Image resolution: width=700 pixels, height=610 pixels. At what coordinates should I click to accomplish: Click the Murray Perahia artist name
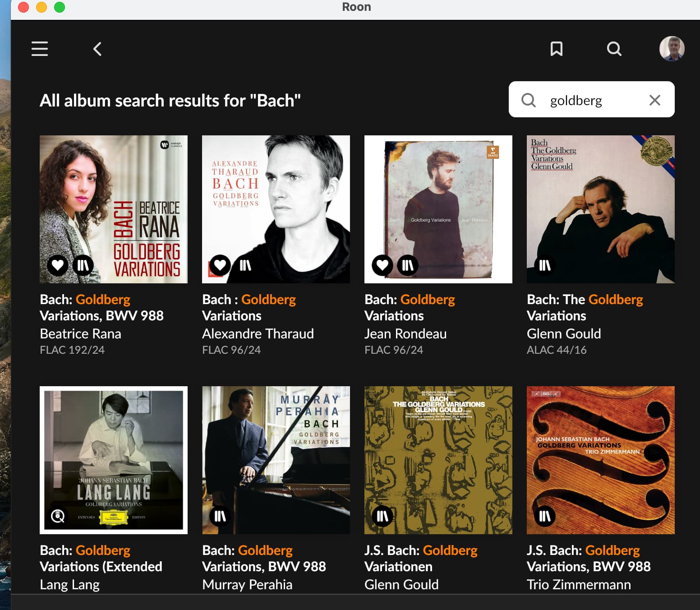pyautogui.click(x=247, y=585)
